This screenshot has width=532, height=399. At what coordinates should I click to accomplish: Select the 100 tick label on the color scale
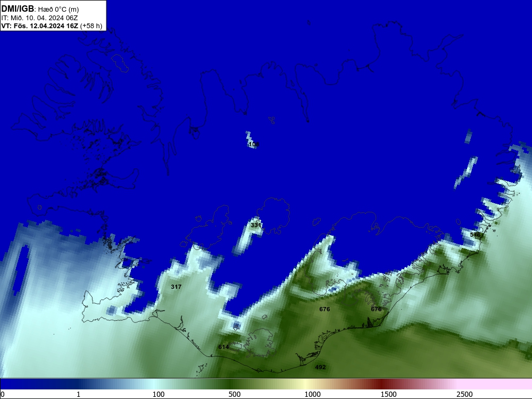click(159, 394)
